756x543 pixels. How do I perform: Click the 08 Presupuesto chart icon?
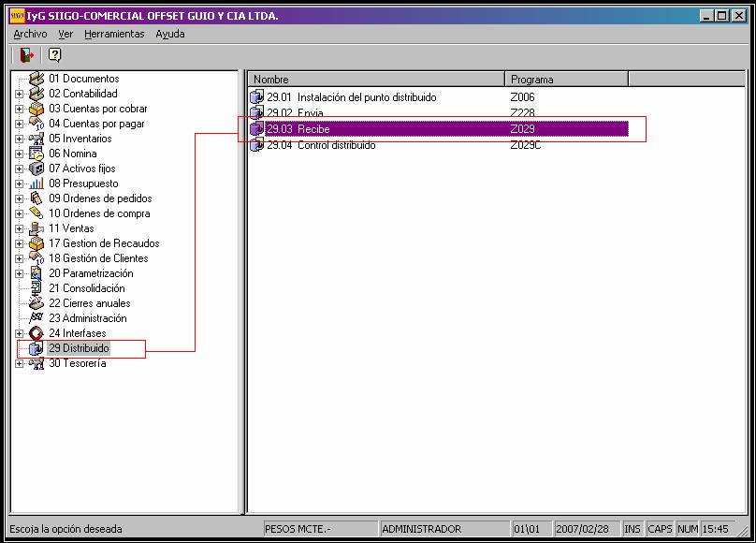click(x=37, y=183)
